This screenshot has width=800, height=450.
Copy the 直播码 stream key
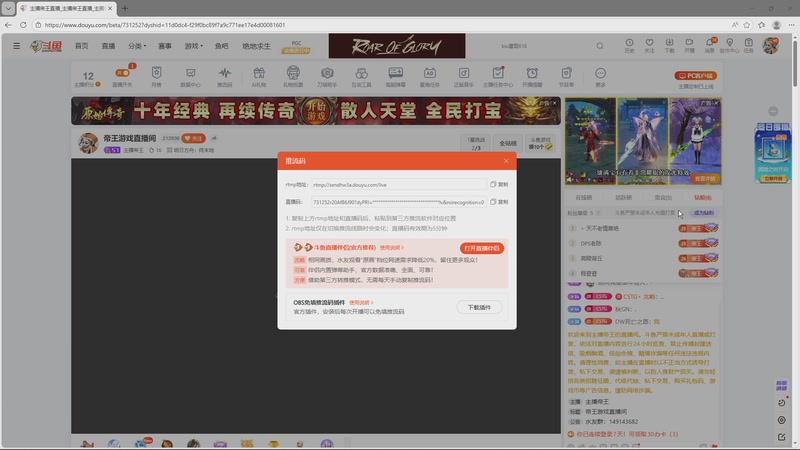click(x=499, y=202)
